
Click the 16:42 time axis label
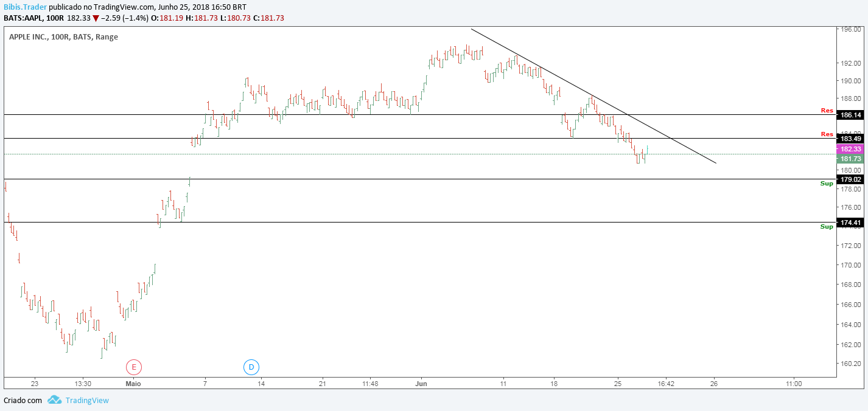point(665,384)
